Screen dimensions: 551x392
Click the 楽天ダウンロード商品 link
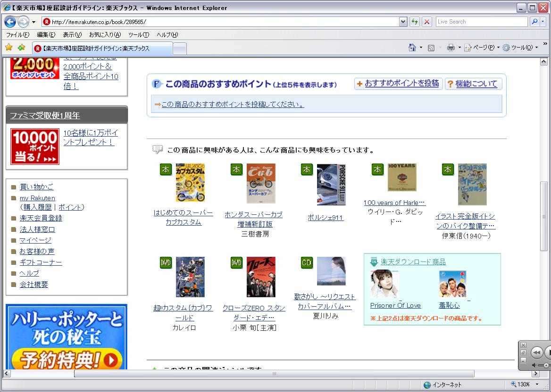[413, 262]
